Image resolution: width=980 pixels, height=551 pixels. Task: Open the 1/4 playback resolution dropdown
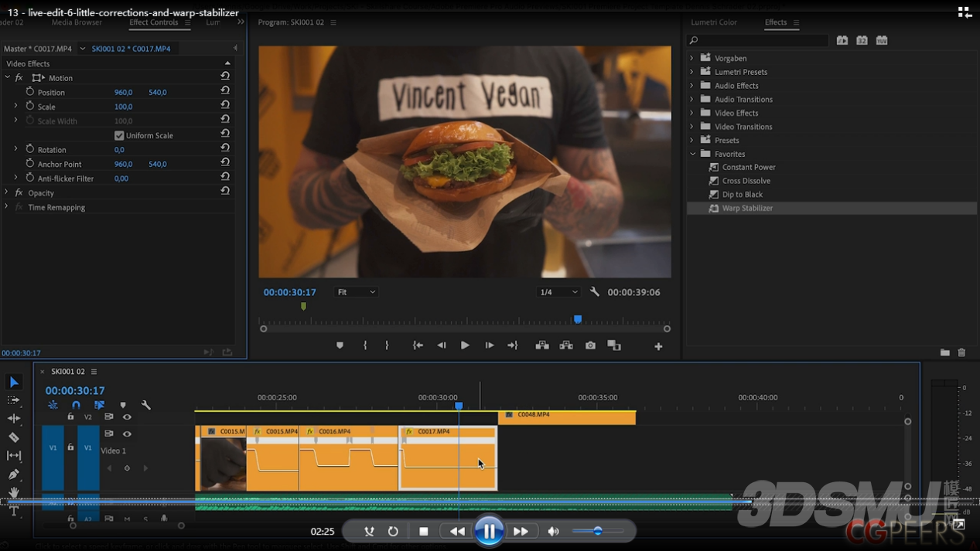coord(558,292)
